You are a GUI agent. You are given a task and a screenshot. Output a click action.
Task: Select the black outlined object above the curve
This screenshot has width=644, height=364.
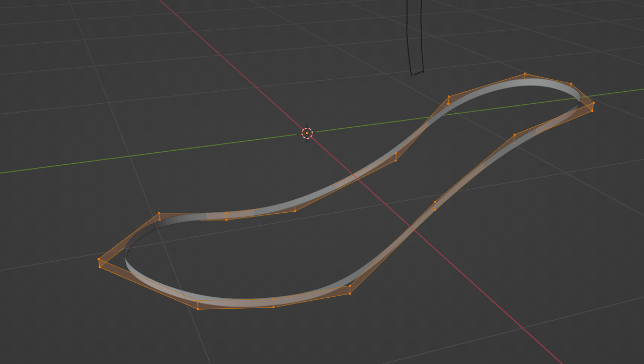click(415, 38)
